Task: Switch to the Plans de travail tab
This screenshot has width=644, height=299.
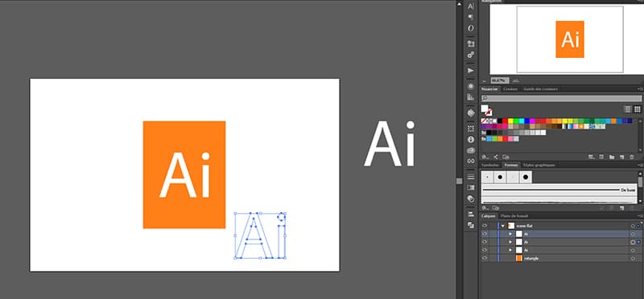Action: [514, 215]
